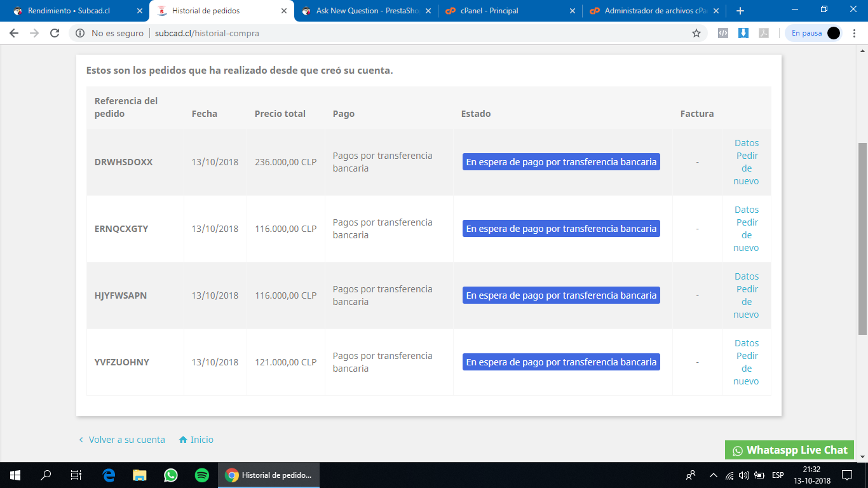The height and width of the screenshot is (488, 868).
Task: Open the Chrome three-dot menu
Action: click(854, 33)
